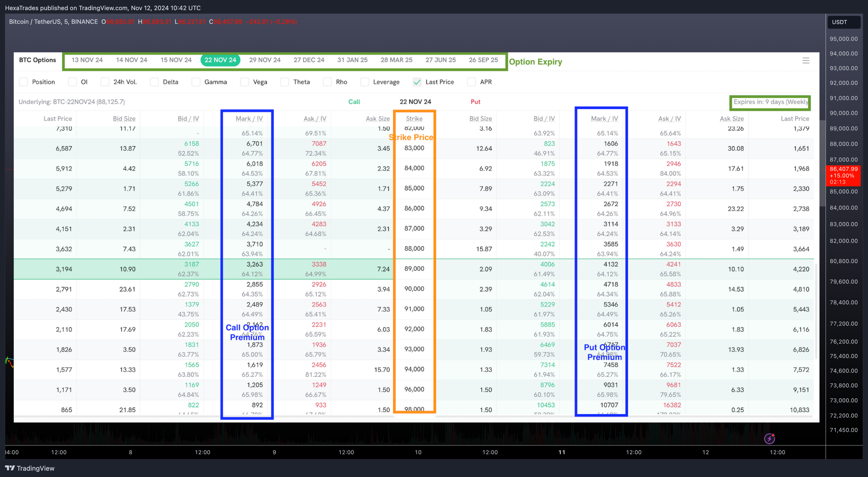Viewport: 868px width, 477px height.
Task: Click put last price 4,220
Action: [x=801, y=269]
